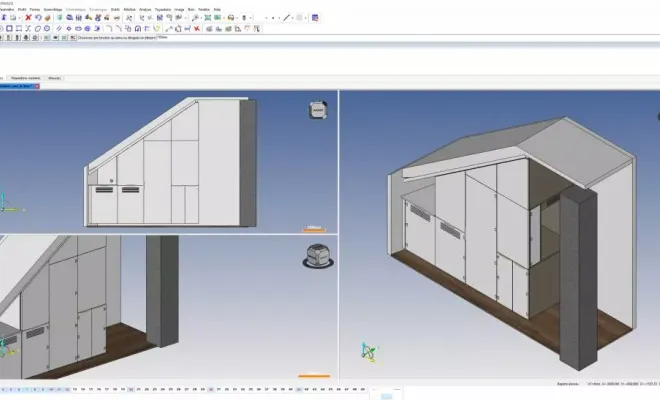The image size is (660, 400).
Task: Click the view cube in top-left viewport
Action: click(x=318, y=110)
